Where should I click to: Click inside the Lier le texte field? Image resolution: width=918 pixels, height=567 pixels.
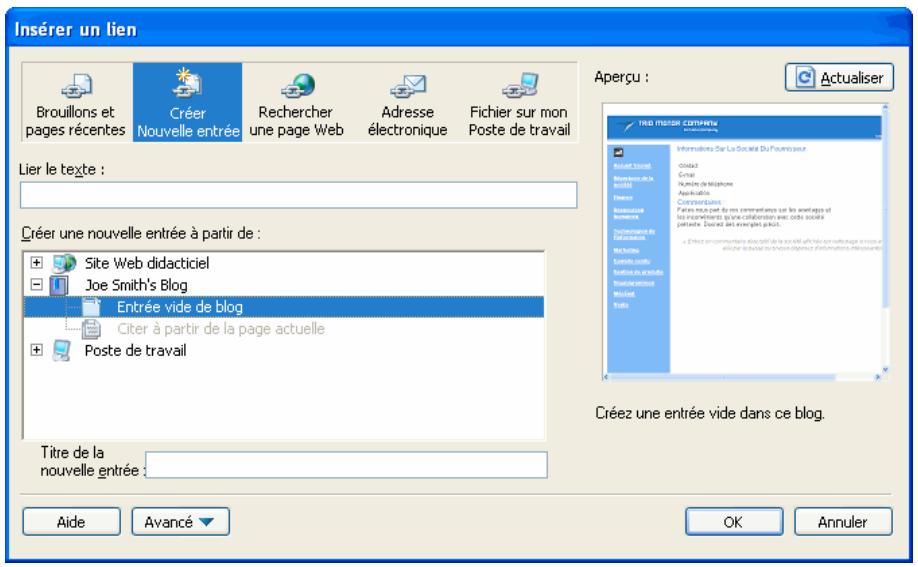pyautogui.click(x=299, y=195)
